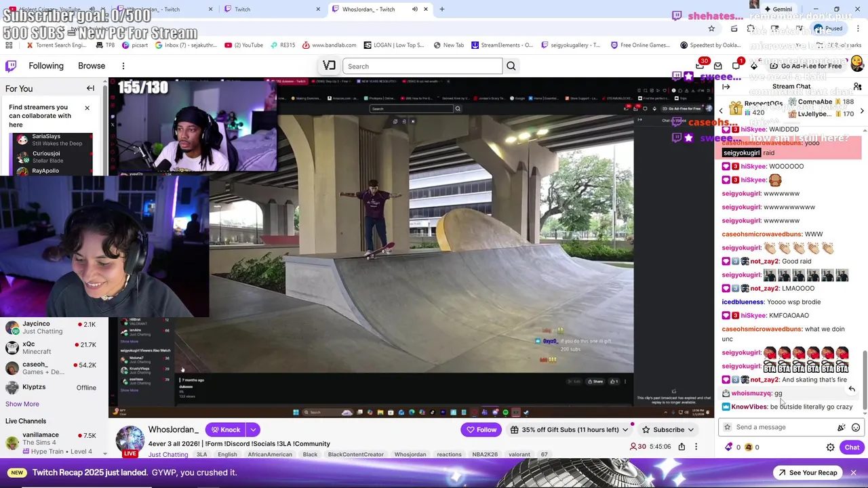Show next leaderboard entry arrow

[862, 110]
